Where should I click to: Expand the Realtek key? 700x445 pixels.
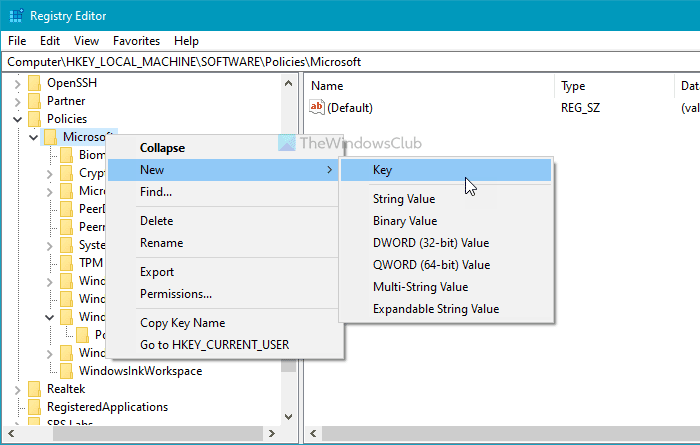point(17,390)
